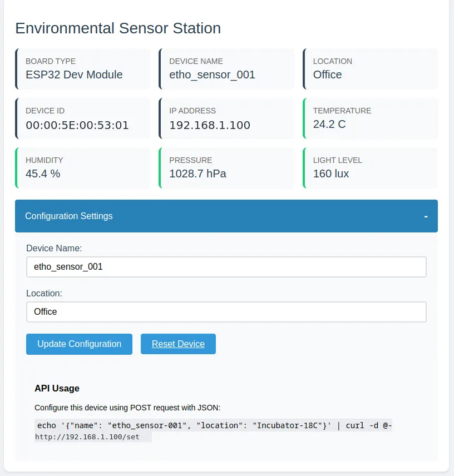The image size is (454, 476).
Task: Click the echo curl command code line
Action: (x=214, y=425)
